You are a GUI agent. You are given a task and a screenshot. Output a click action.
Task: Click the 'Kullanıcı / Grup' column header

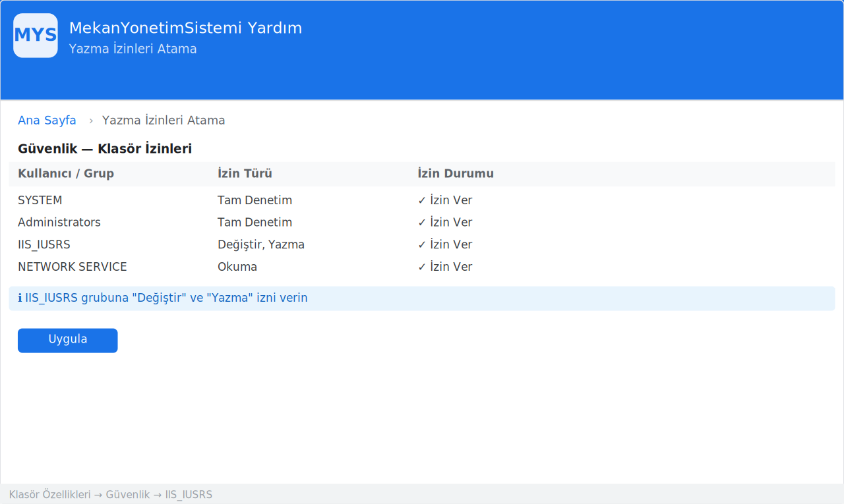66,174
